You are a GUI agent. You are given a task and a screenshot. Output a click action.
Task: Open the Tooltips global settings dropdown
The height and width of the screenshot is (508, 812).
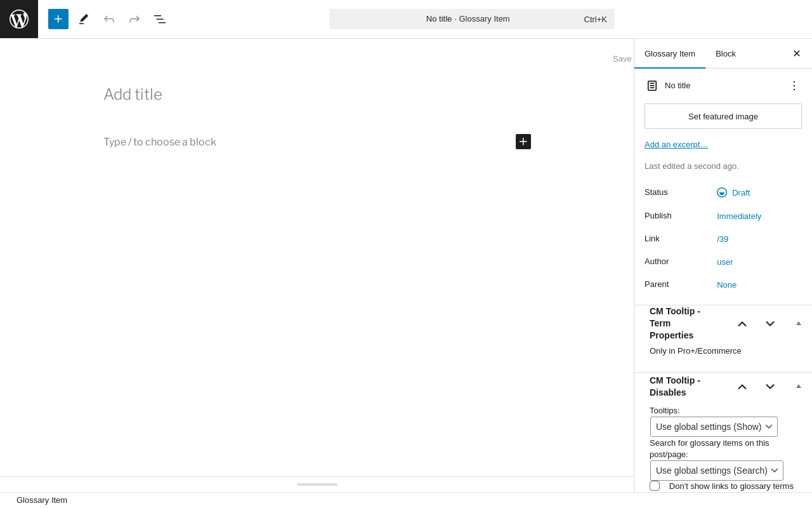[x=714, y=427]
